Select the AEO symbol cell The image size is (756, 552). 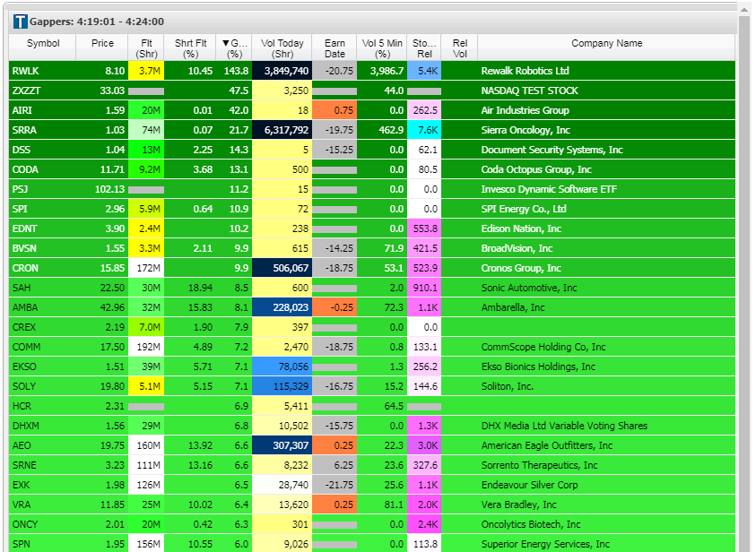click(x=43, y=445)
